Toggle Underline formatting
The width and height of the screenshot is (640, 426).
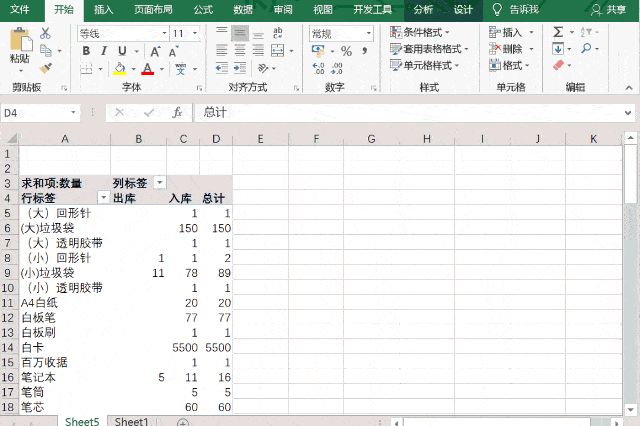122,51
